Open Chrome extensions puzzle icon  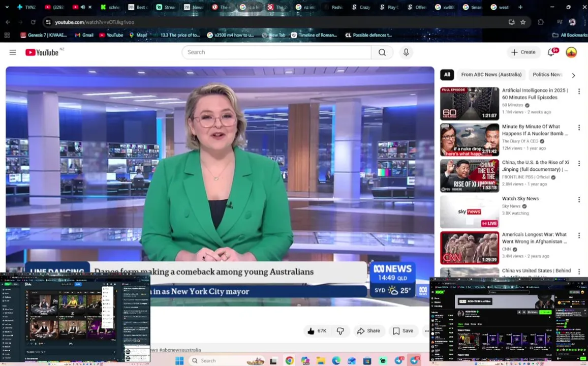pyautogui.click(x=540, y=22)
